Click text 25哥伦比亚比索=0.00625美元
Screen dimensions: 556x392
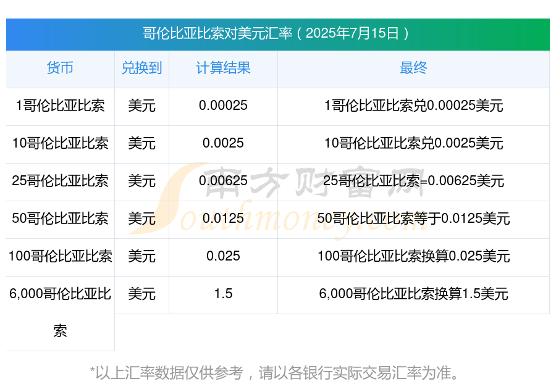coord(413,181)
